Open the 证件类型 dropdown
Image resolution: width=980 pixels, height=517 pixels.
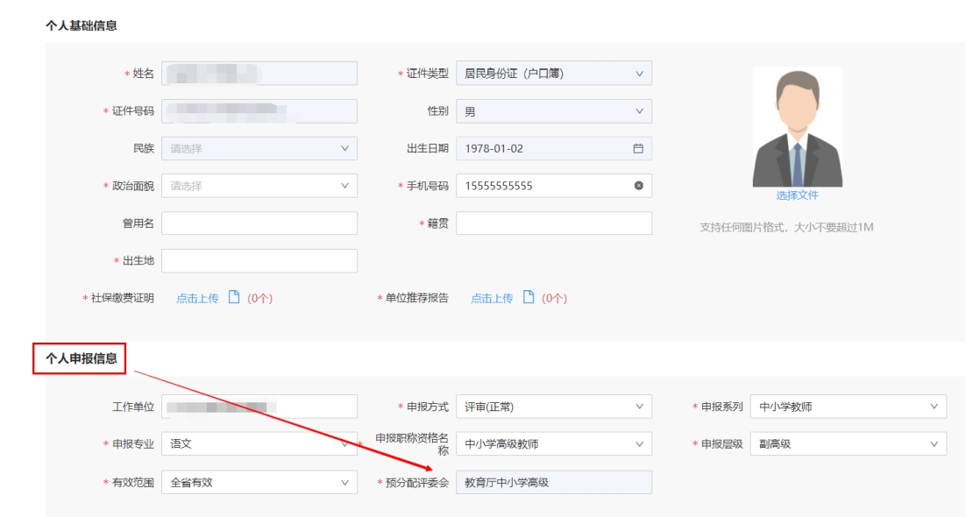[553, 74]
